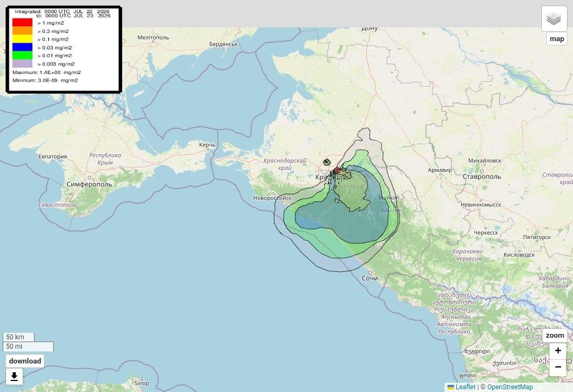The width and height of the screenshot is (573, 392).
Task: Click the Ставрополь city label
Action: (481, 177)
